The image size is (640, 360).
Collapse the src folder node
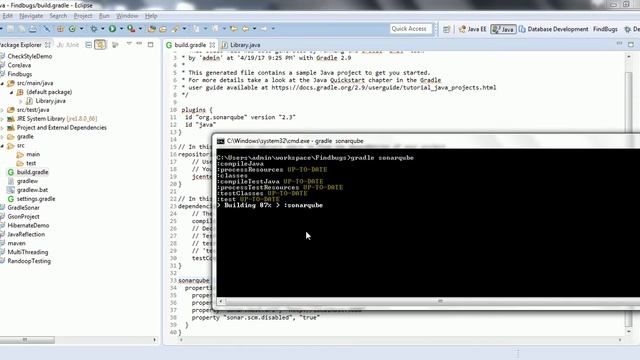pyautogui.click(x=2, y=146)
